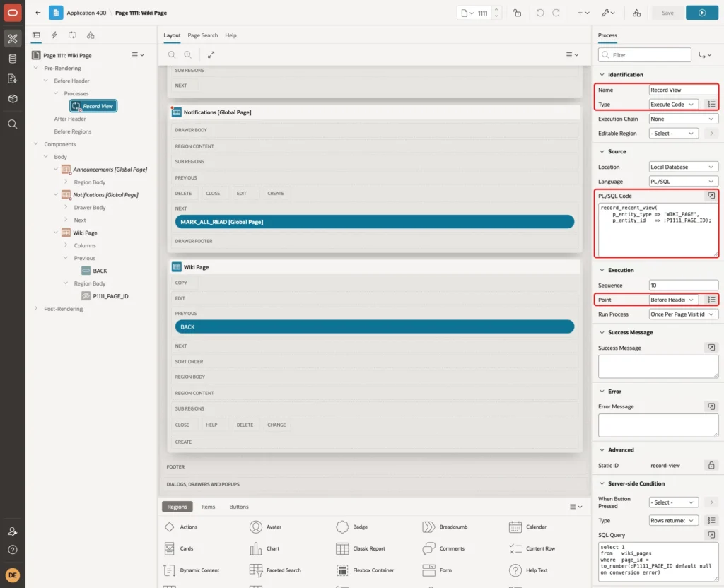This screenshot has width=724, height=588.
Task: Open the administration icon above help
Action: coord(13,531)
